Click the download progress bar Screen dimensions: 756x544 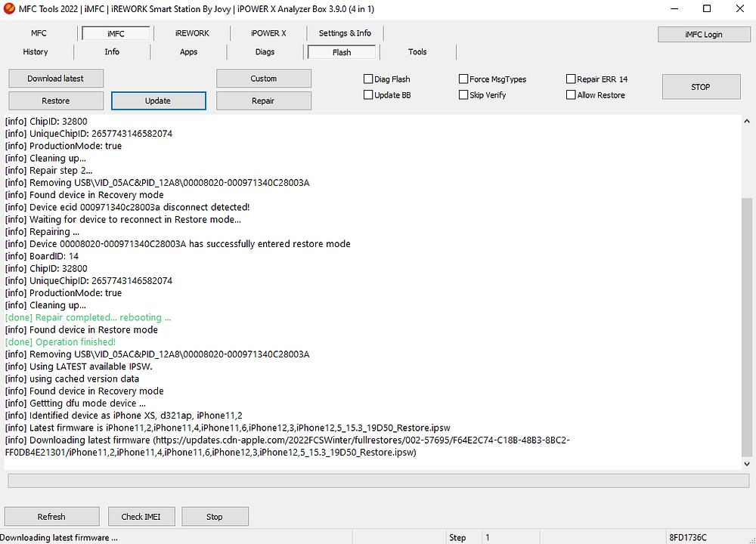click(379, 481)
